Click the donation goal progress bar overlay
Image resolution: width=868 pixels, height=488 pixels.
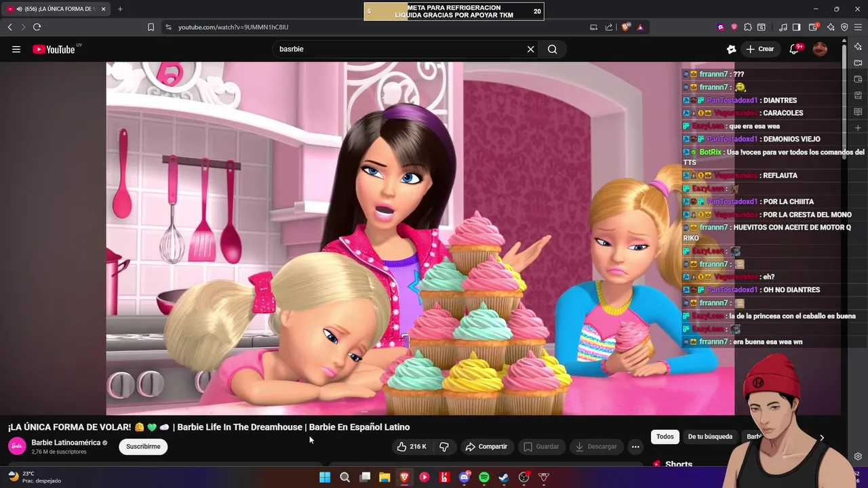pyautogui.click(x=454, y=12)
